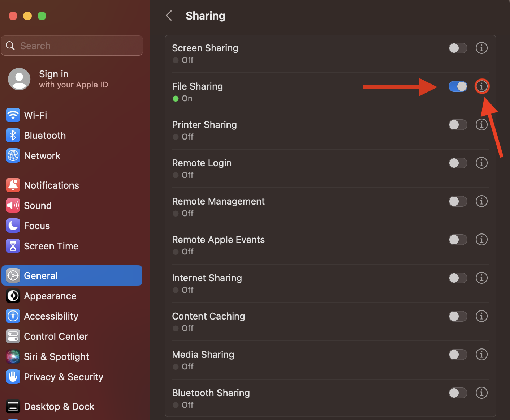The height and width of the screenshot is (420, 510).
Task: Open Desktop & Dock settings
Action: tap(59, 407)
